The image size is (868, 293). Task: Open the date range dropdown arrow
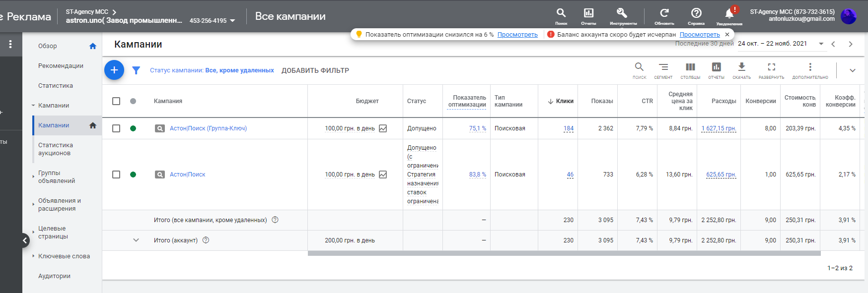(821, 44)
